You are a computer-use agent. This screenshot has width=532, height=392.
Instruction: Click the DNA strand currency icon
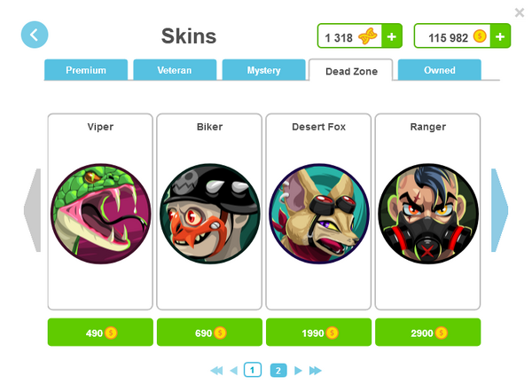368,36
